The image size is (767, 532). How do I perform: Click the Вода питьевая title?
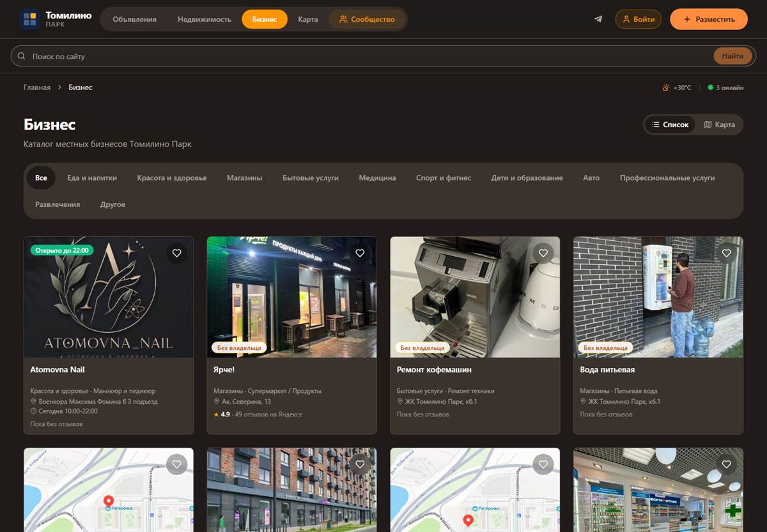[607, 370]
